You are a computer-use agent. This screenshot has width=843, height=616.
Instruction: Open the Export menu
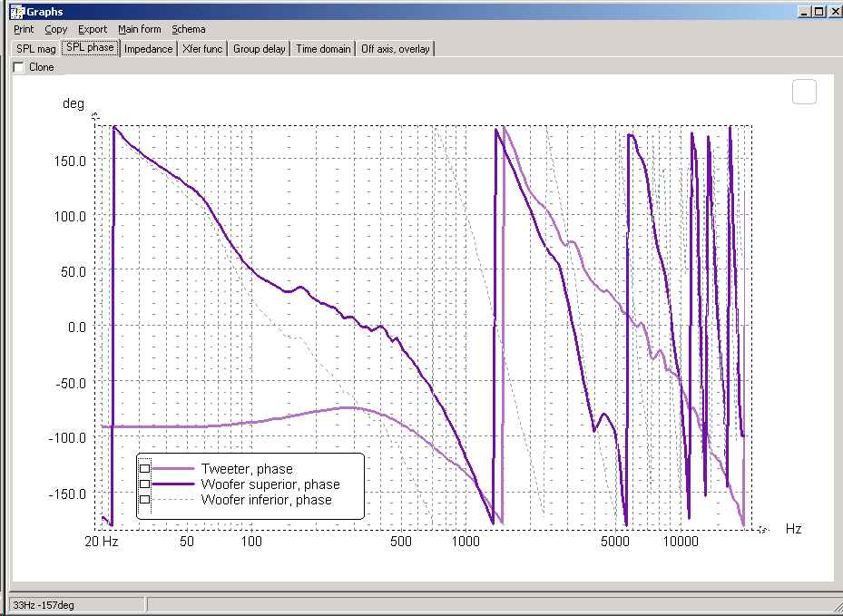[x=93, y=30]
